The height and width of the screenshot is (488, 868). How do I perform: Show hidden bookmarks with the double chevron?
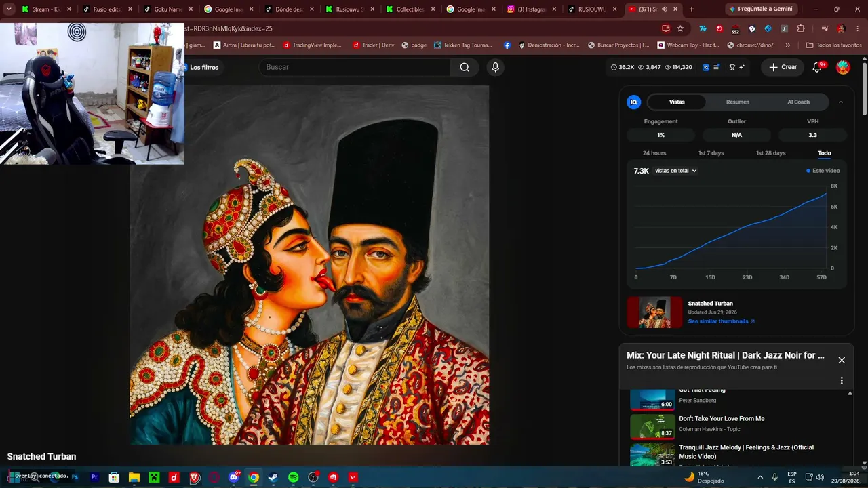click(x=787, y=45)
